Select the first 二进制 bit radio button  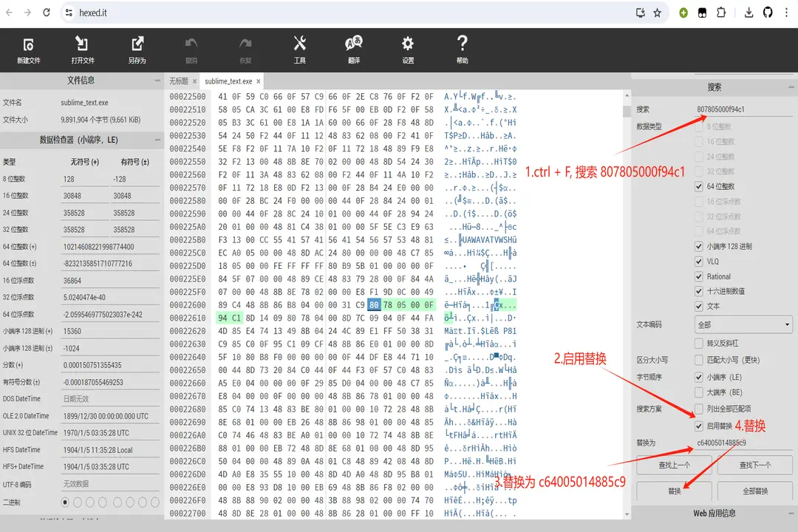pyautogui.click(x=65, y=502)
